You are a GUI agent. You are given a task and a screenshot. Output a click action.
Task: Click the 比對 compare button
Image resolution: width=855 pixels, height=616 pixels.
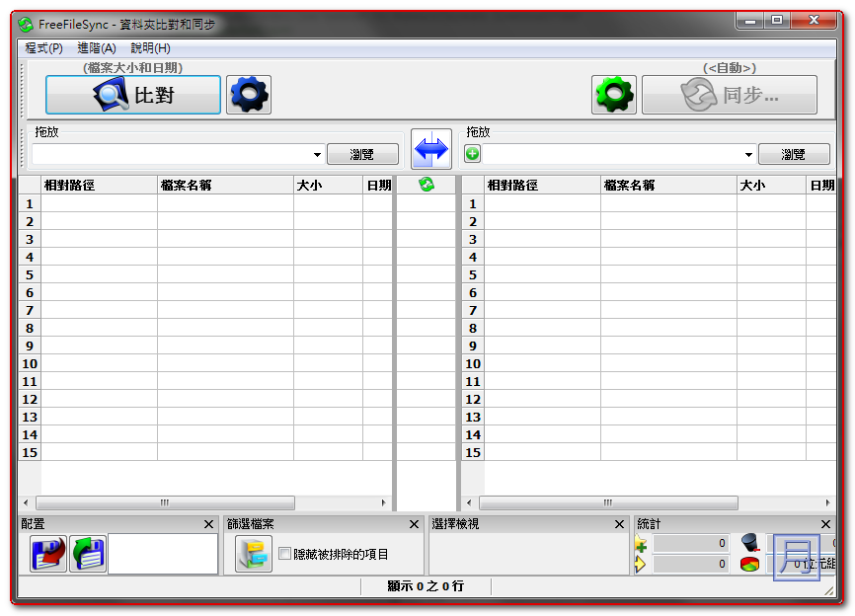pyautogui.click(x=133, y=95)
